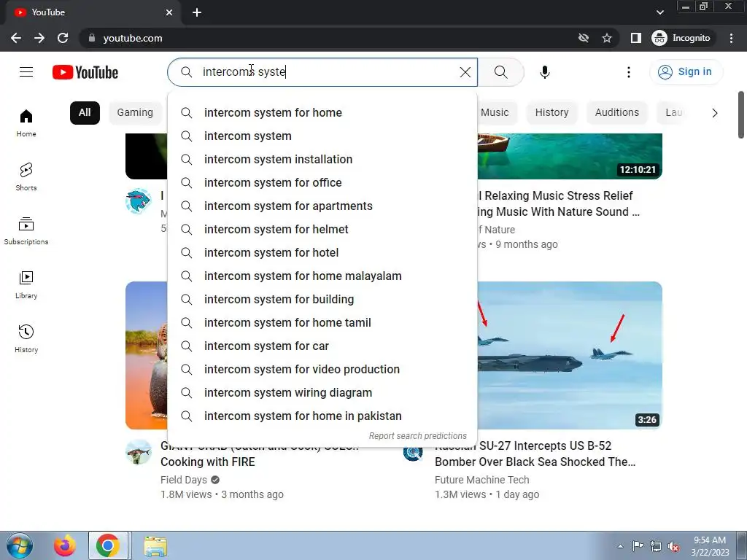This screenshot has width=747, height=560.
Task: Start voice search with the microphone
Action: click(x=544, y=72)
